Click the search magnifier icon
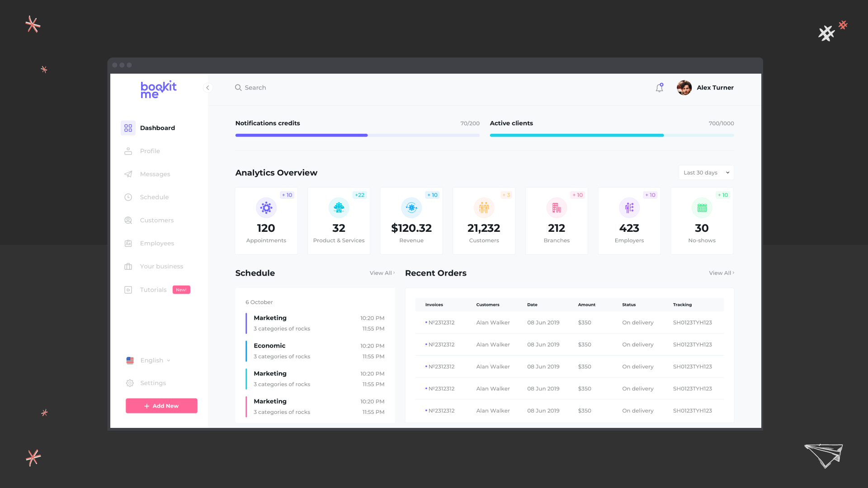 click(x=238, y=87)
